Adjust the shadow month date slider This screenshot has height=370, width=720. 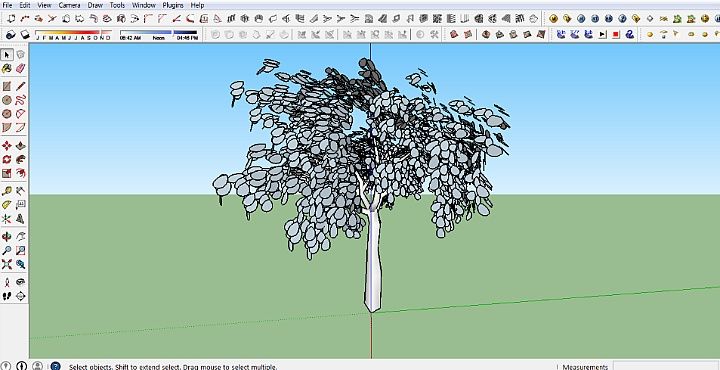pos(73,35)
